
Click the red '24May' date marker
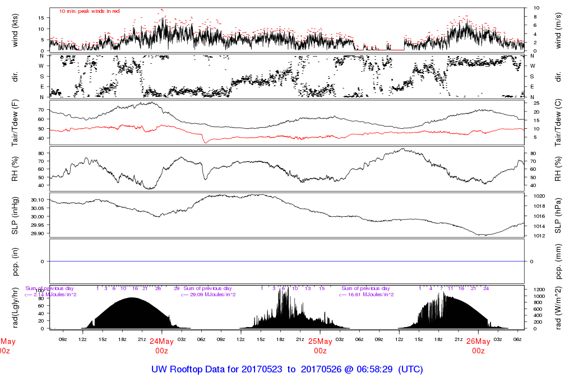[x=161, y=342]
